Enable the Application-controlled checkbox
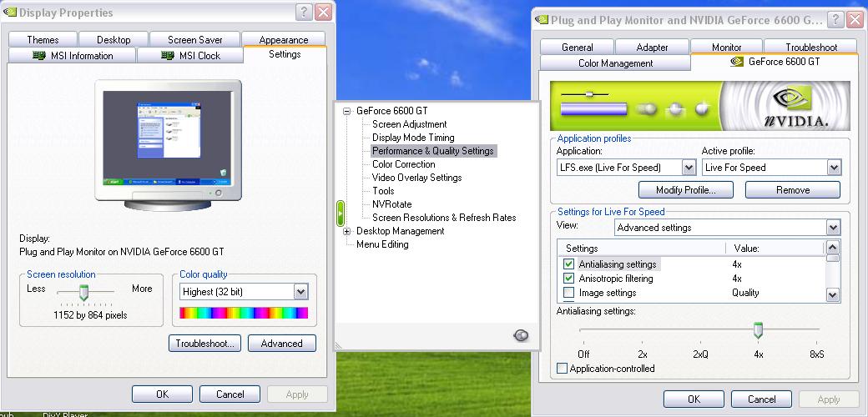 [562, 369]
